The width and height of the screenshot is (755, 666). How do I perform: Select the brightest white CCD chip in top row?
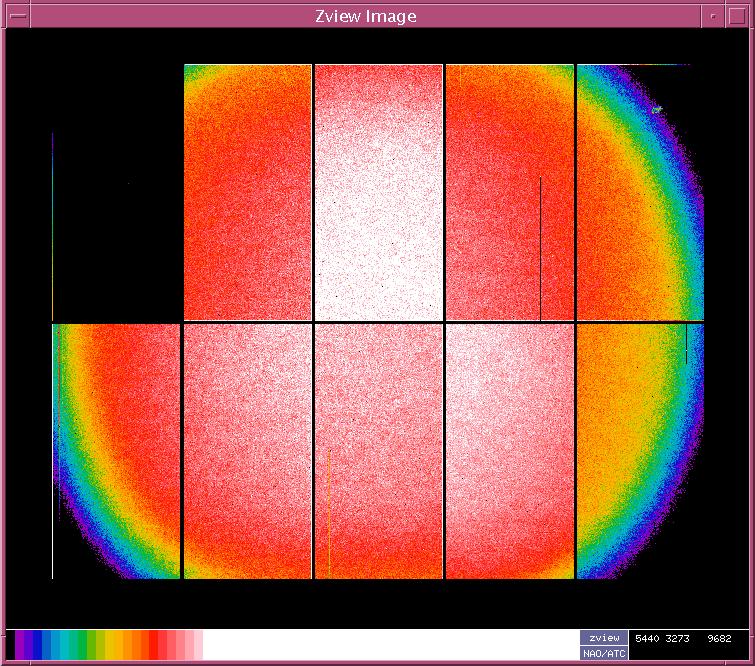(x=378, y=192)
